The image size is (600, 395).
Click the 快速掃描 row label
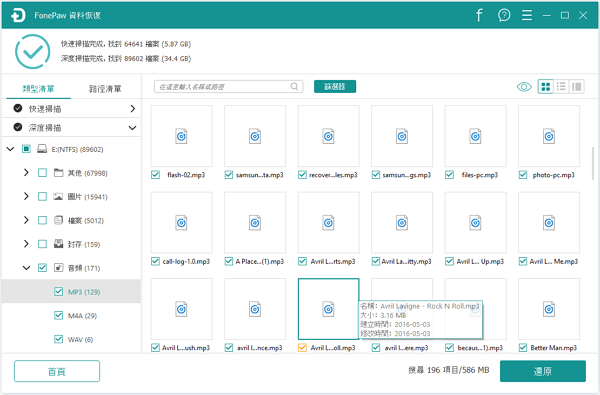click(45, 109)
